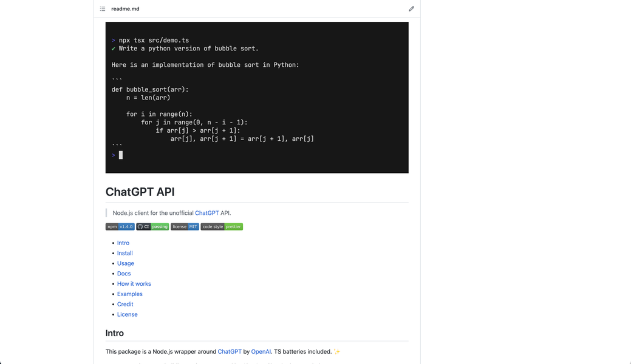Jump to the Credit section link
Viewport: 631px width, 364px height.
(x=125, y=305)
